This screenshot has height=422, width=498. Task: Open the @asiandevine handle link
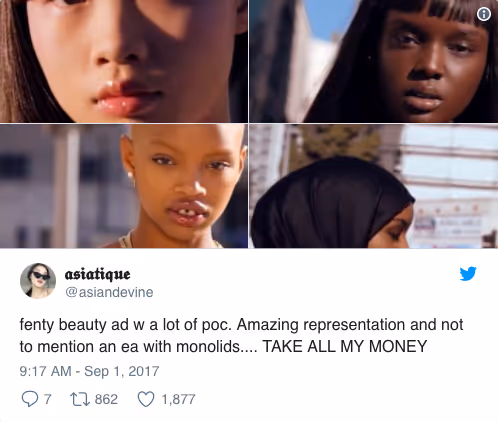pyautogui.click(x=109, y=292)
